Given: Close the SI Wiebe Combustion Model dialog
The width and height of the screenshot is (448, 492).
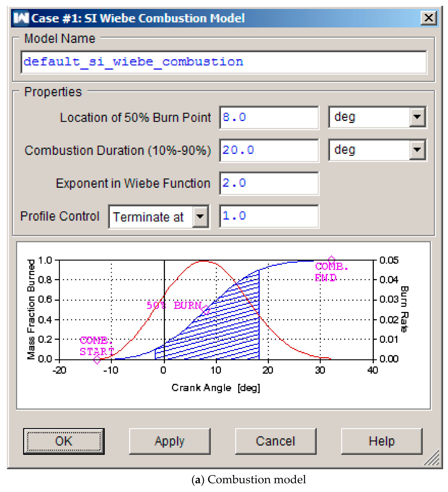Looking at the screenshot, I should (x=428, y=18).
